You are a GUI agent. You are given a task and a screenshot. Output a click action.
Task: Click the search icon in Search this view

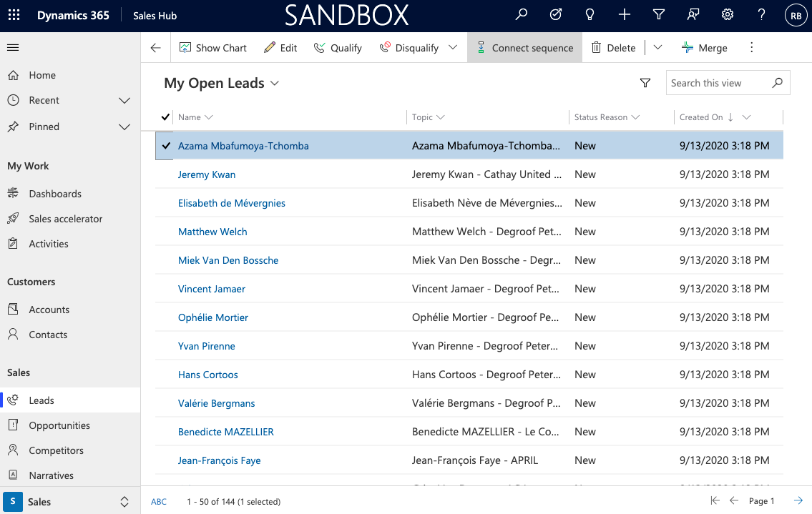coord(778,83)
